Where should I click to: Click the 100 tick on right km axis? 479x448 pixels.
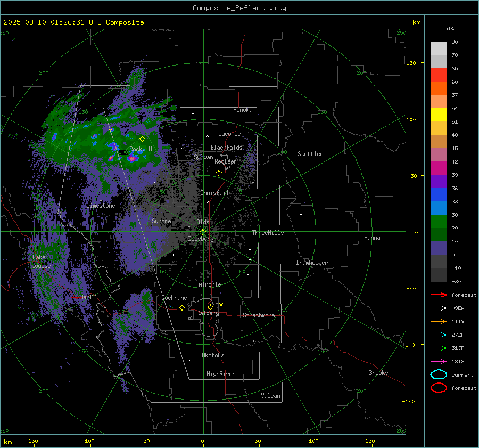[x=411, y=119]
